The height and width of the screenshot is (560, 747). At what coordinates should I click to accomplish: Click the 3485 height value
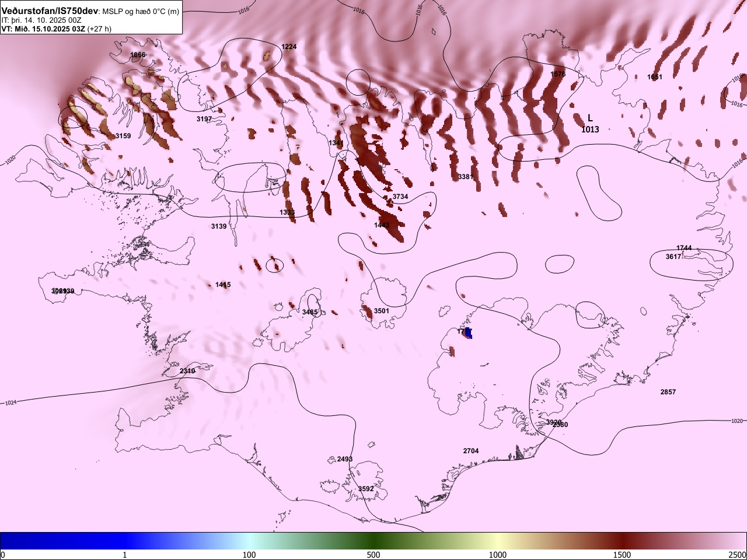[310, 312]
